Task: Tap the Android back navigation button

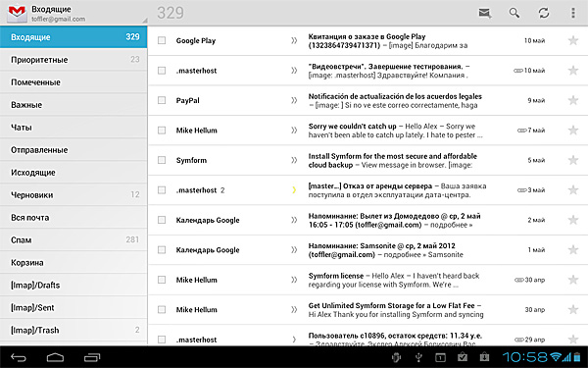Action: pos(19,357)
